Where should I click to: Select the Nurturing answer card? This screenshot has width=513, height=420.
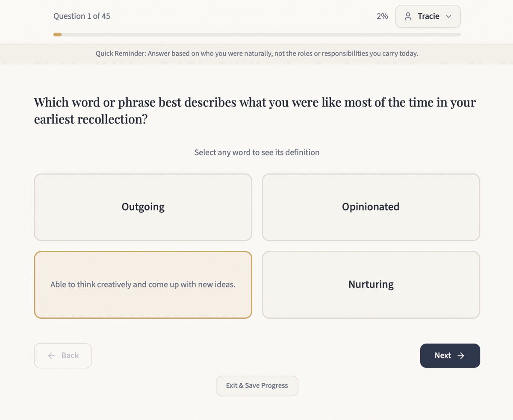(x=371, y=285)
